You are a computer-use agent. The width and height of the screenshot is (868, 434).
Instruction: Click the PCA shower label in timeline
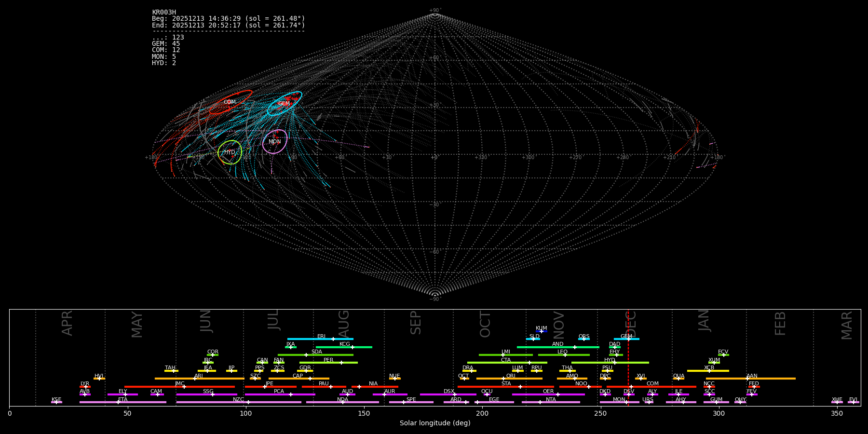coord(279,392)
